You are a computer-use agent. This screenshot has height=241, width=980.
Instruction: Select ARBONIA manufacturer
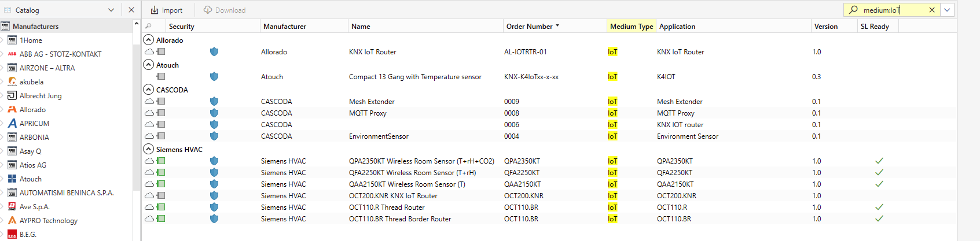tap(34, 137)
